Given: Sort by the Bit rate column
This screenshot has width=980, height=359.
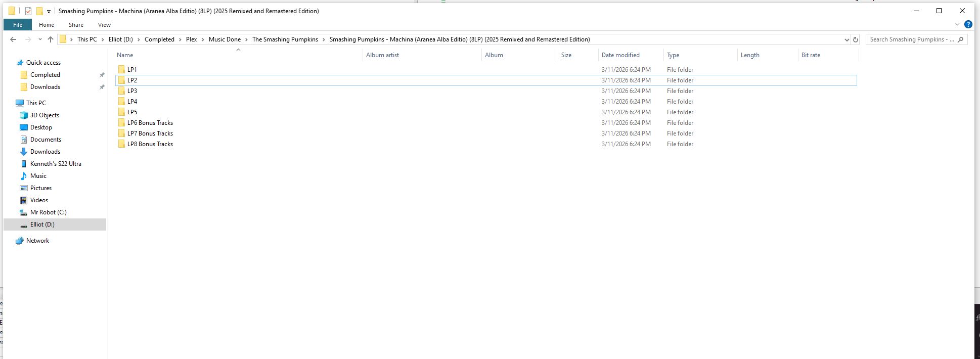Looking at the screenshot, I should (811, 55).
